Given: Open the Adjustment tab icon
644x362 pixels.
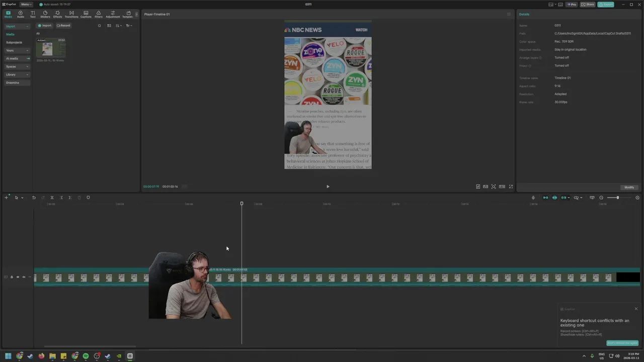Looking at the screenshot, I should click(113, 14).
